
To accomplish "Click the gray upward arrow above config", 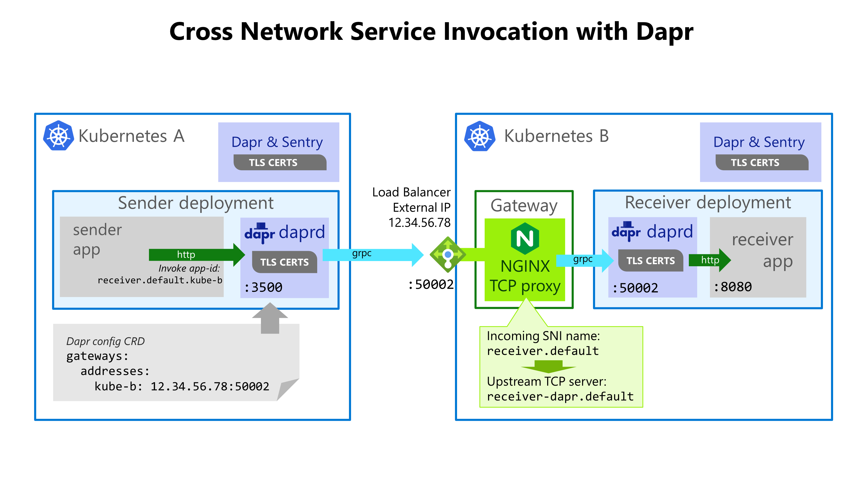I will pos(270,318).
